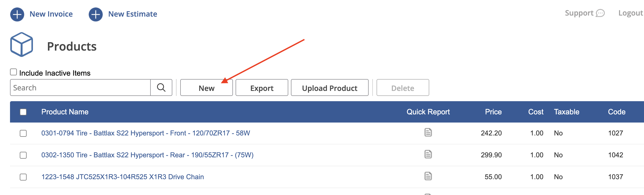Open the Support chat bubble icon
This screenshot has height=195, width=644.
coord(600,13)
